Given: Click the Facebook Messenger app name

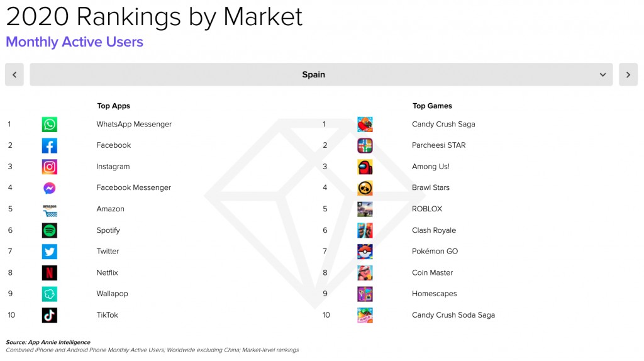Looking at the screenshot, I should [133, 187].
